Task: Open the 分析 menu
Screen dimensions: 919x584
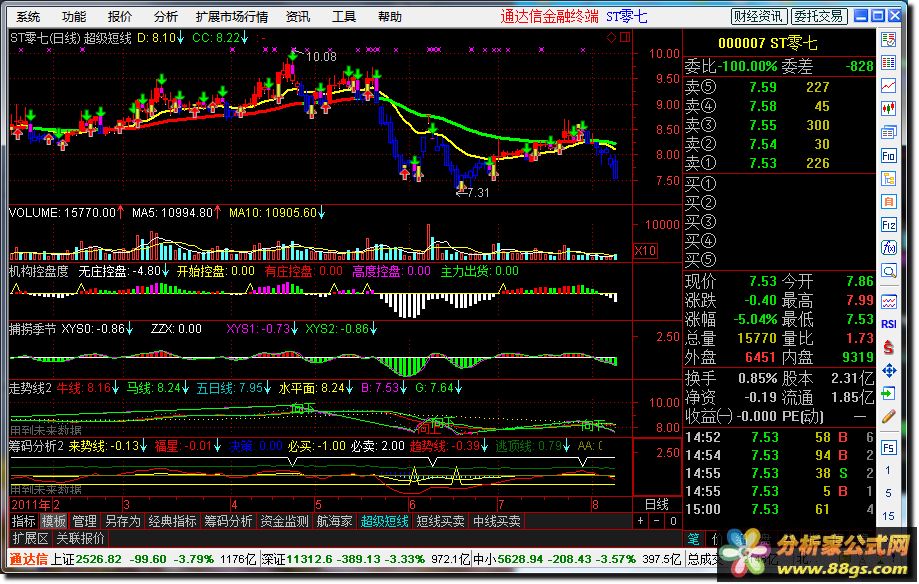Action: [x=166, y=17]
